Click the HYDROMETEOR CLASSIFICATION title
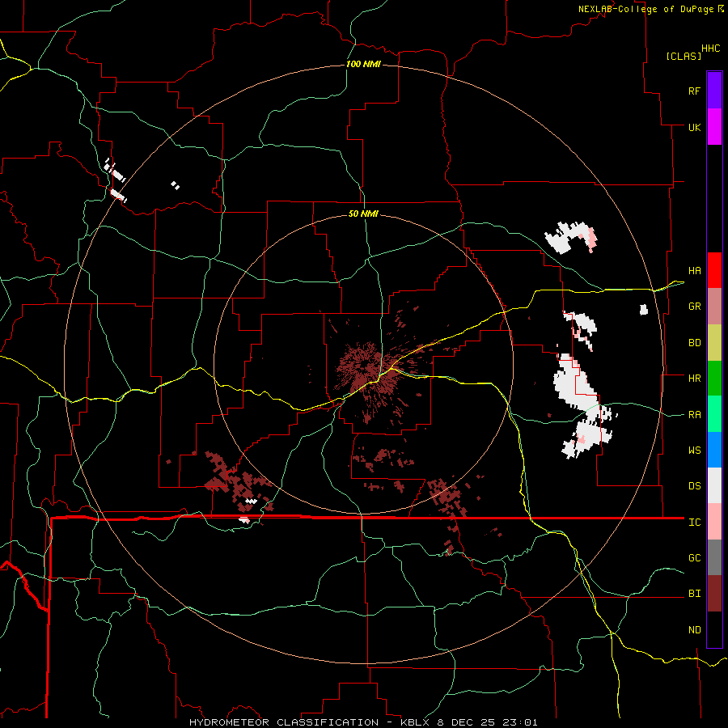 [x=284, y=722]
